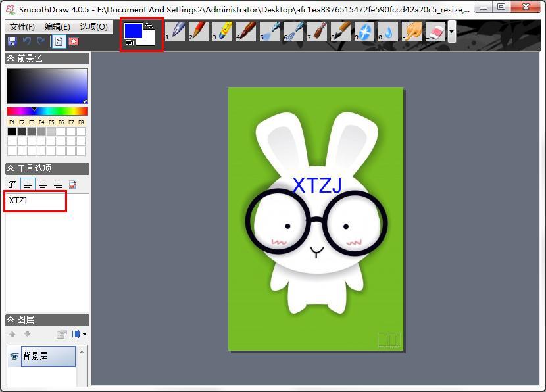
Task: Undo the last action
Action: point(27,41)
